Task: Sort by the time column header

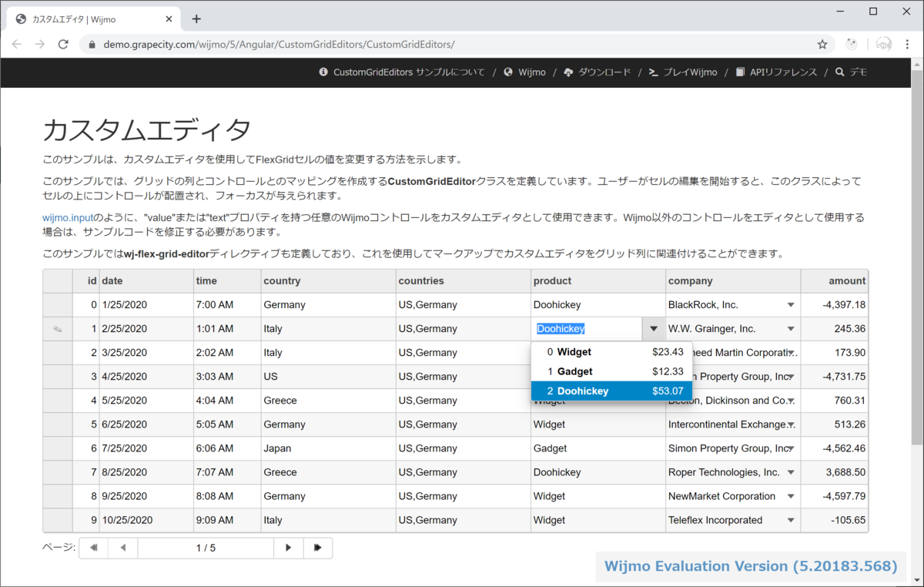Action: (226, 281)
